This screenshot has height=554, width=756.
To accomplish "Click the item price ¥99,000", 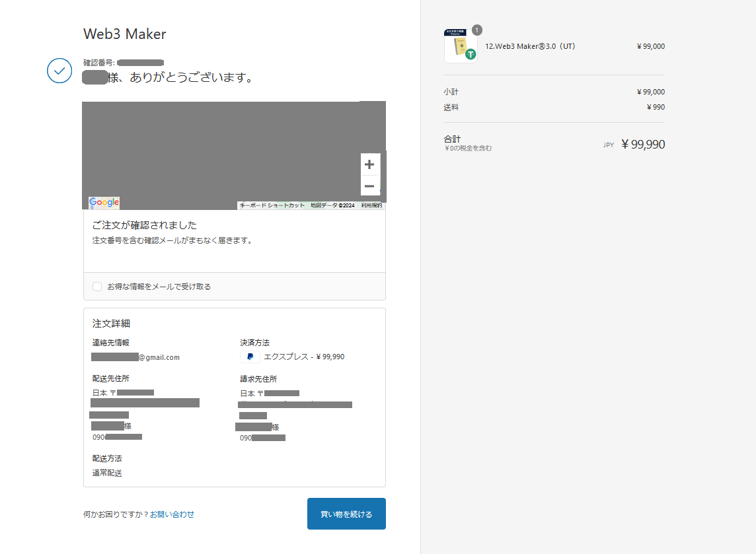I will pyautogui.click(x=651, y=46).
